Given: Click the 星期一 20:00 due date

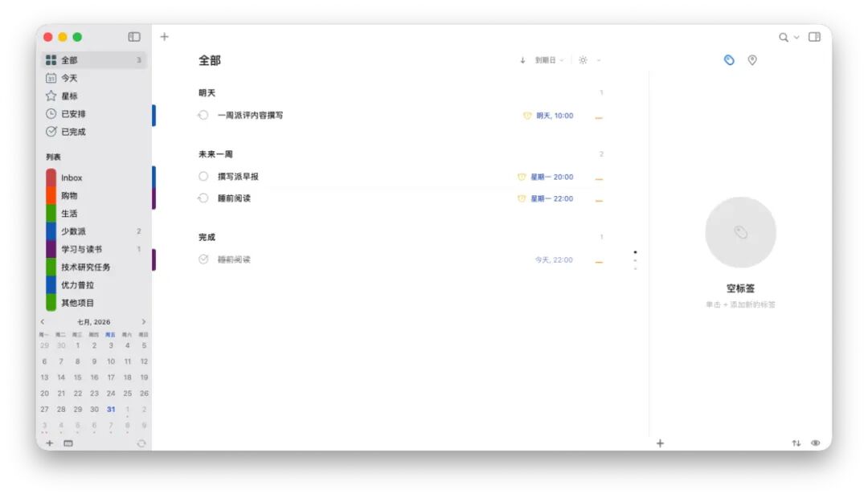Looking at the screenshot, I should 552,177.
